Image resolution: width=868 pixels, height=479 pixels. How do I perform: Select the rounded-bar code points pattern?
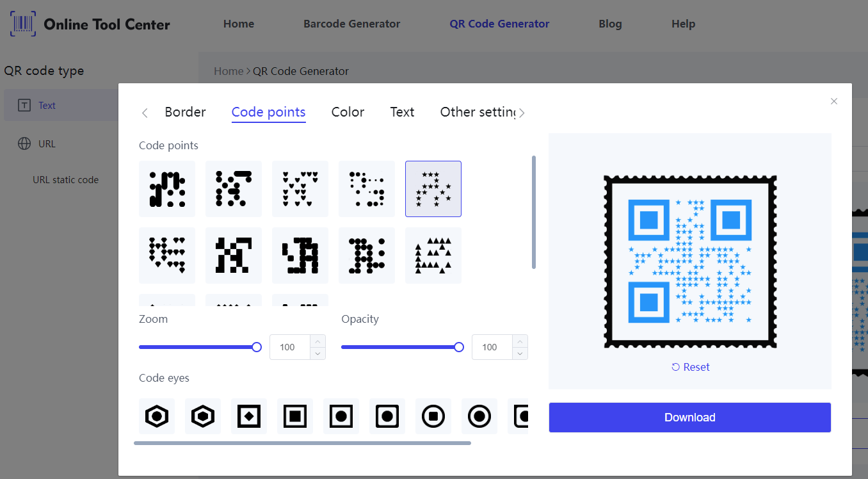pos(167,189)
